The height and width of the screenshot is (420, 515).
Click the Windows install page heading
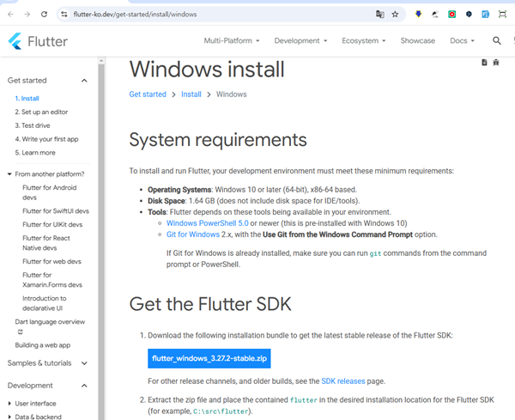coord(207,70)
